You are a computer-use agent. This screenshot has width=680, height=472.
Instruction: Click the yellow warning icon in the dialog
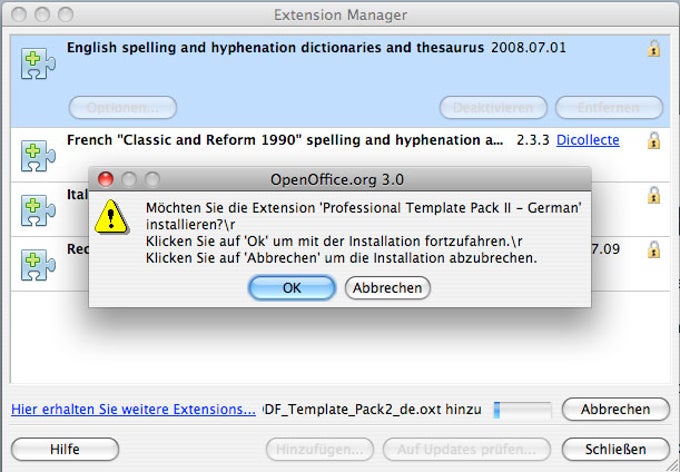[x=111, y=217]
